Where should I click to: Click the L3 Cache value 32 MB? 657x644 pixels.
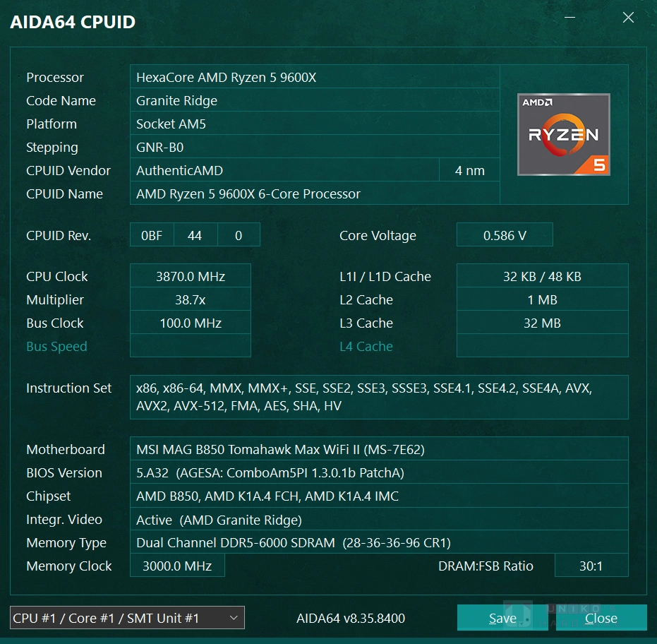pyautogui.click(x=542, y=323)
